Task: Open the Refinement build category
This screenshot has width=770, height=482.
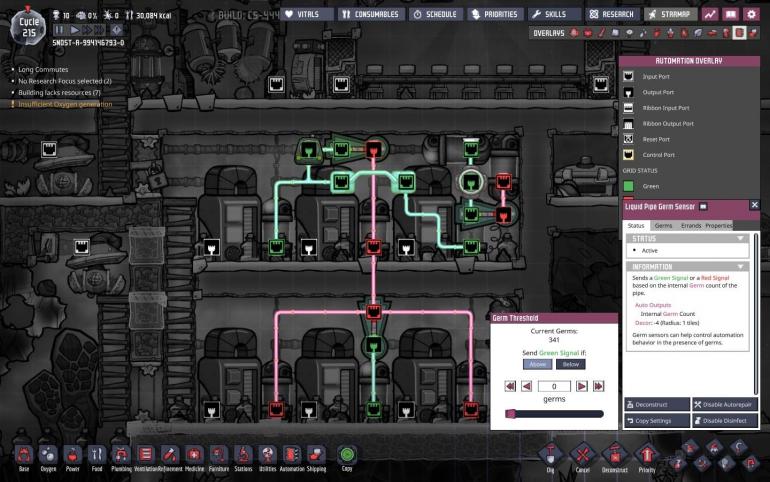Action: coord(170,456)
